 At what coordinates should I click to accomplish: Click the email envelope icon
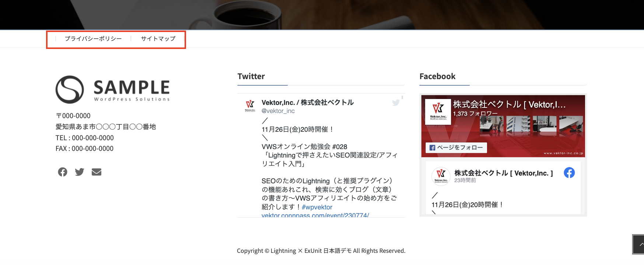pyautogui.click(x=97, y=172)
